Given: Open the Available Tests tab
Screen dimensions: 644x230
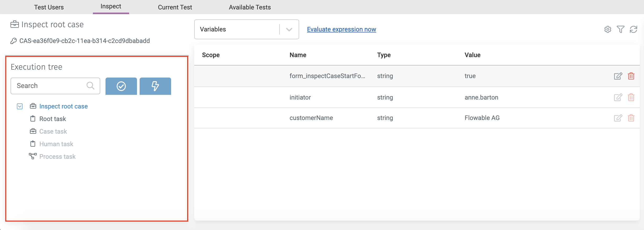Looking at the screenshot, I should (250, 7).
